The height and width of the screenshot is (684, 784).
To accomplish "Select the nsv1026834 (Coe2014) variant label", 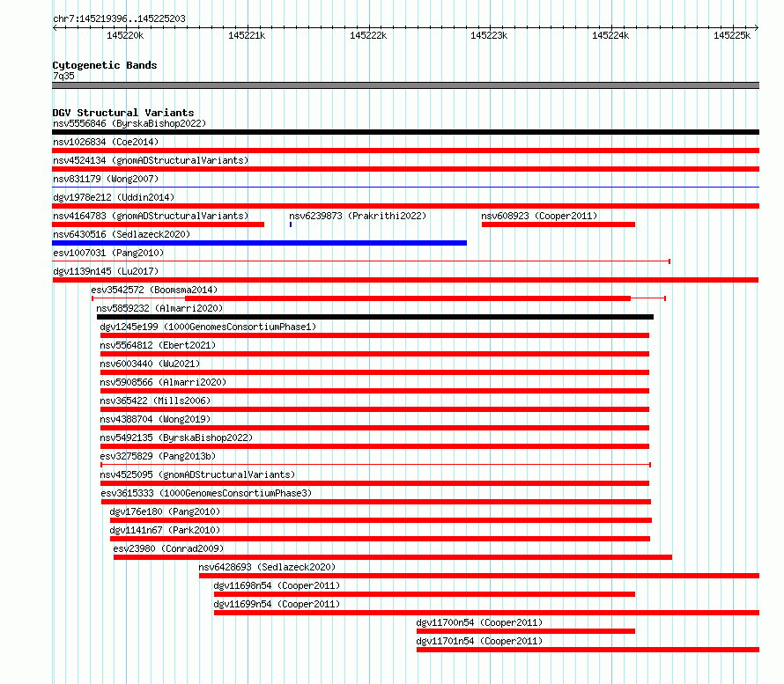I will click(106, 142).
